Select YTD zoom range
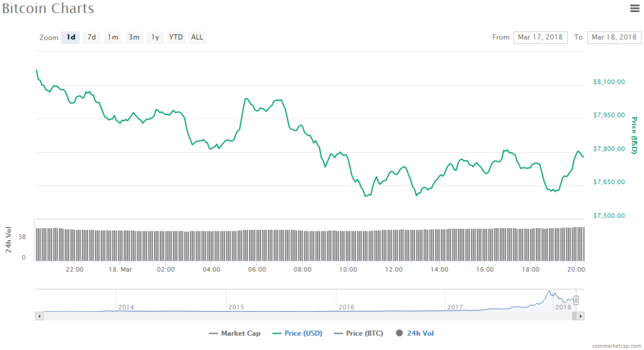The width and height of the screenshot is (644, 350). tap(176, 37)
